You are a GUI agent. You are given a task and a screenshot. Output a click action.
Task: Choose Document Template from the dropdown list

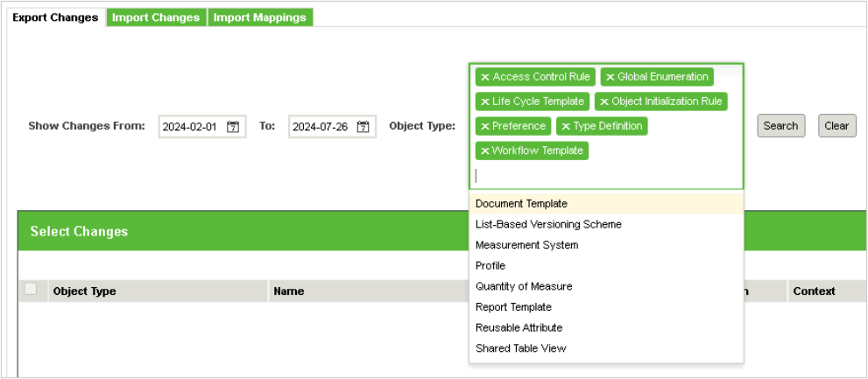click(606, 204)
